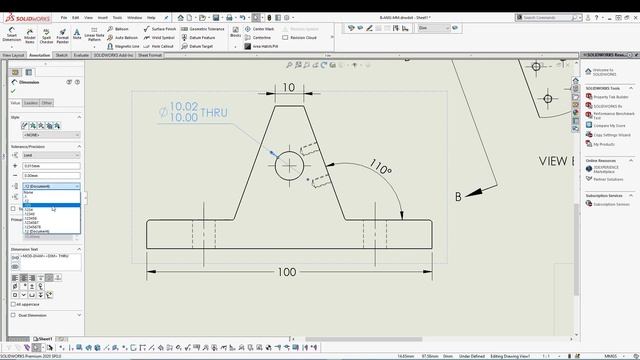The width and height of the screenshot is (640, 360).
Task: Insert a Revision Cloud
Action: click(299, 38)
